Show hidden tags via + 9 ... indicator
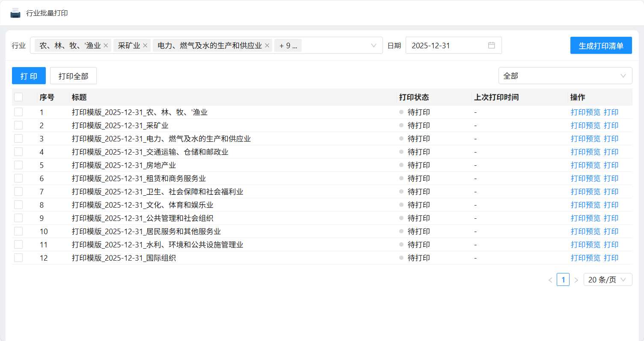This screenshot has width=644, height=341. tap(288, 46)
